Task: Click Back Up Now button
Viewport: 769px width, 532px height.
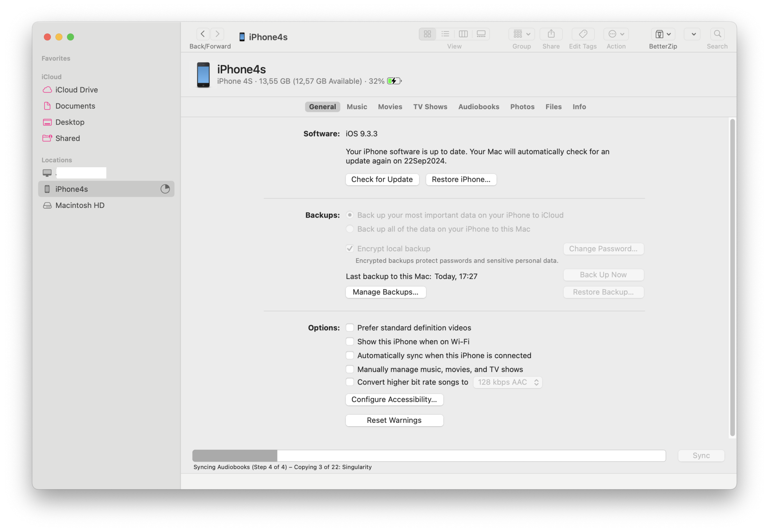Action: click(603, 274)
